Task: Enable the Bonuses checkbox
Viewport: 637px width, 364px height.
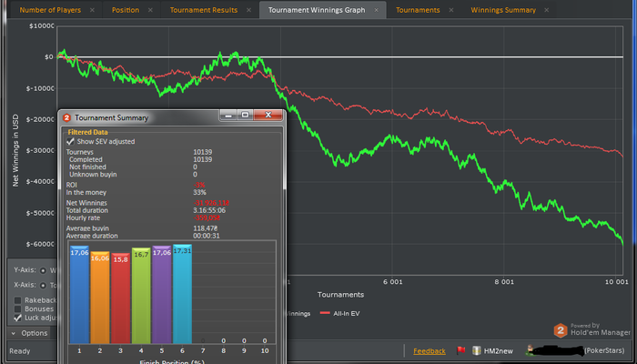Action: click(18, 309)
